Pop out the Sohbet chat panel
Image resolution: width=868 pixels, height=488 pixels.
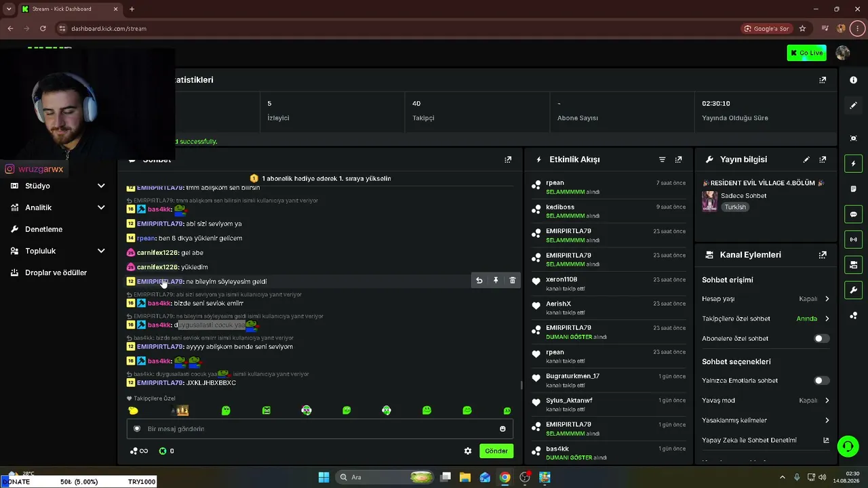pos(508,160)
